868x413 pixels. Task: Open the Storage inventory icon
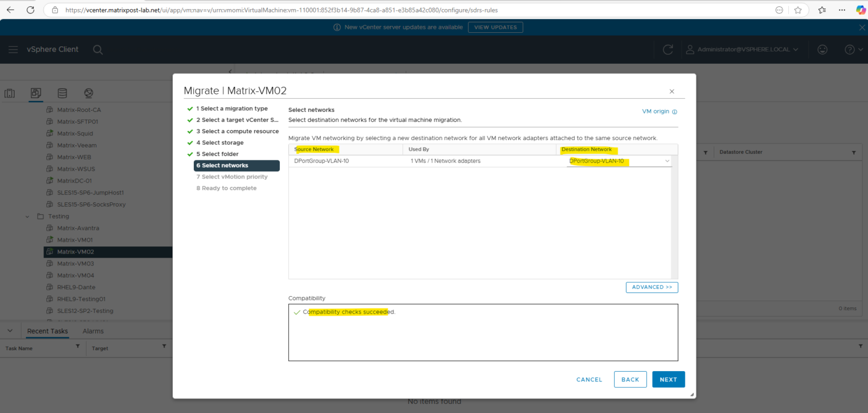click(62, 93)
